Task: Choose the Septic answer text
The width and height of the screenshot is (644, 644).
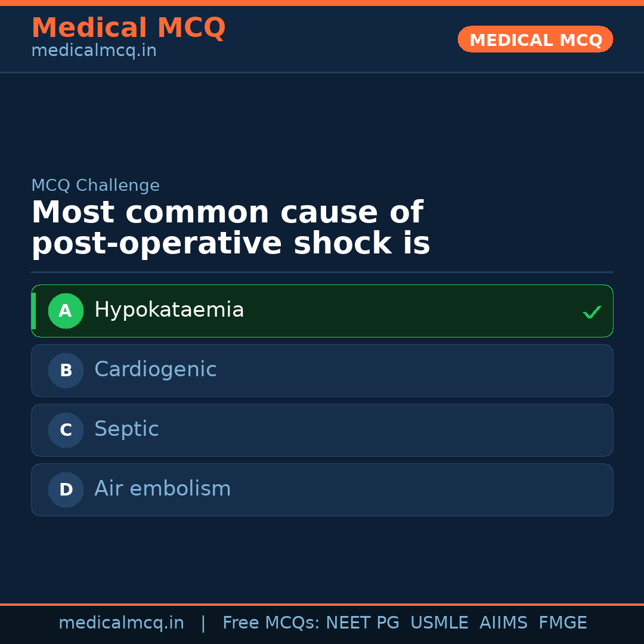Action: 126,429
